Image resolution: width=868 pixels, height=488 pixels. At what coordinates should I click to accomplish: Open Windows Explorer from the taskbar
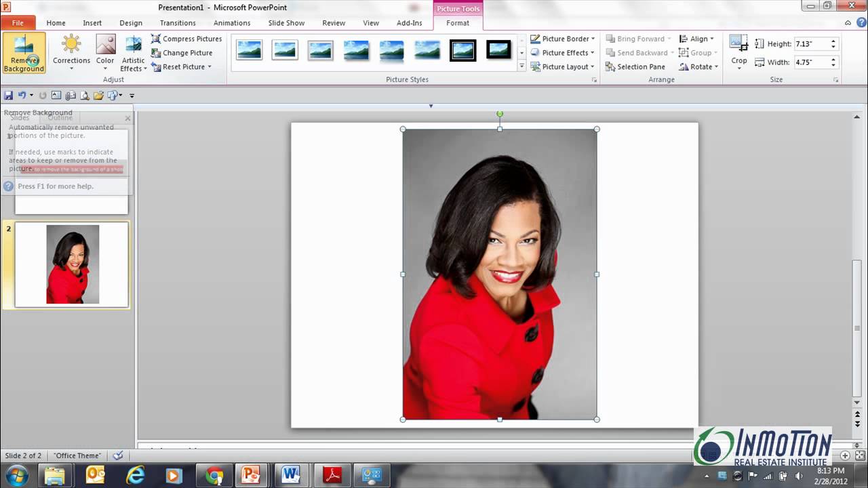[x=53, y=476]
